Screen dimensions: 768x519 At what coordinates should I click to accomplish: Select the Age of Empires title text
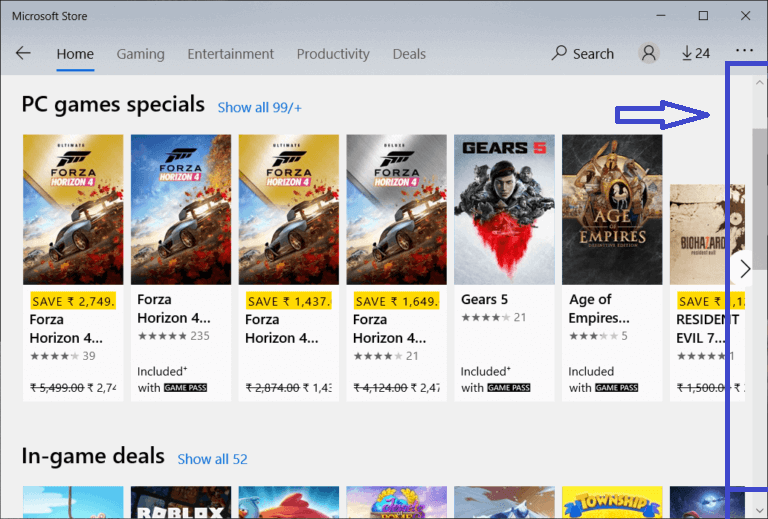tap(599, 308)
